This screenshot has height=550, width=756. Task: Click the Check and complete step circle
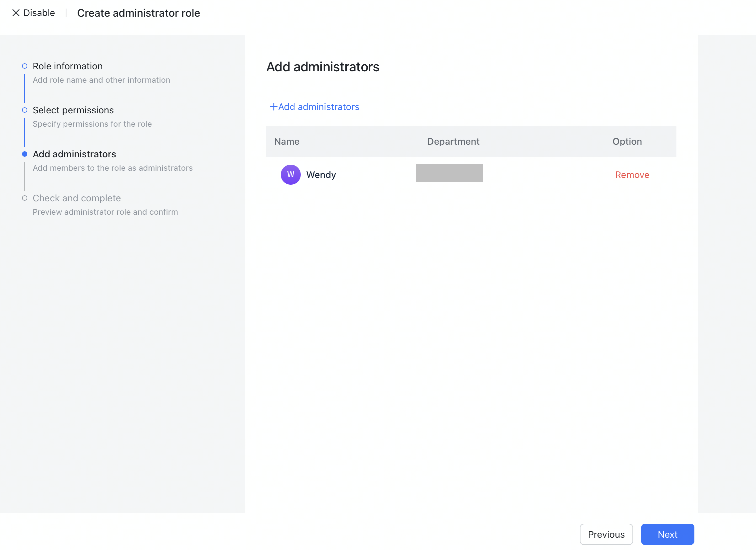[x=24, y=198]
